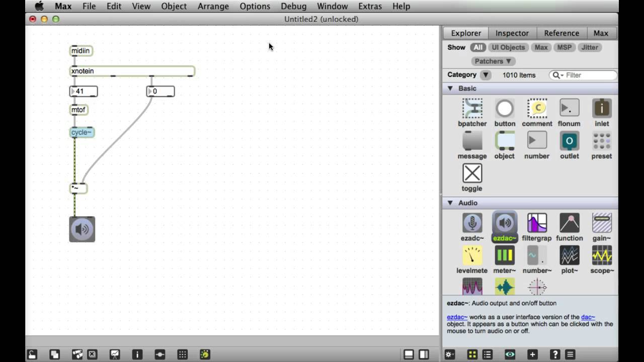Select the bpatcher object icon
Viewport: 644px width, 362px height.
point(472,108)
